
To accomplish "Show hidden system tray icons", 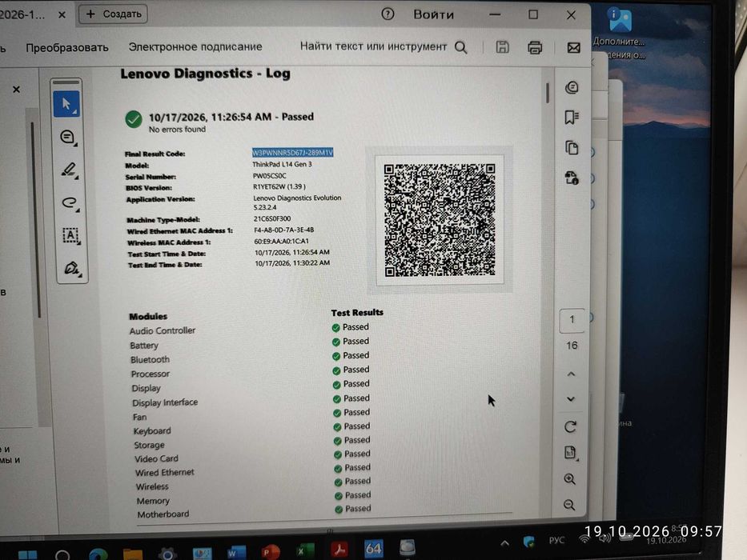I will click(504, 542).
